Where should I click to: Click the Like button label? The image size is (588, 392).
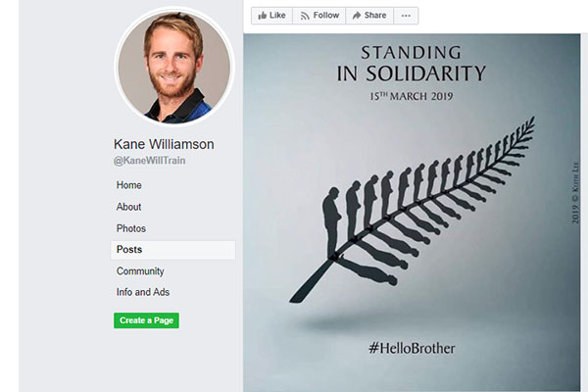pos(277,16)
